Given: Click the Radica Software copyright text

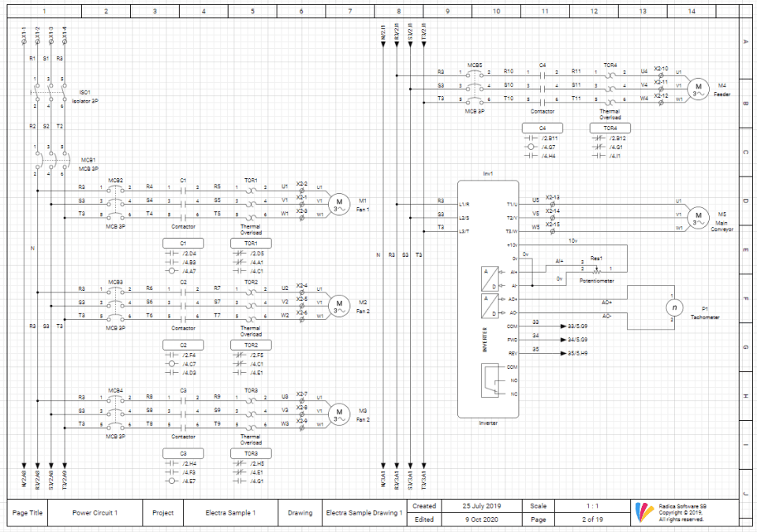Looking at the screenshot, I should click(682, 512).
